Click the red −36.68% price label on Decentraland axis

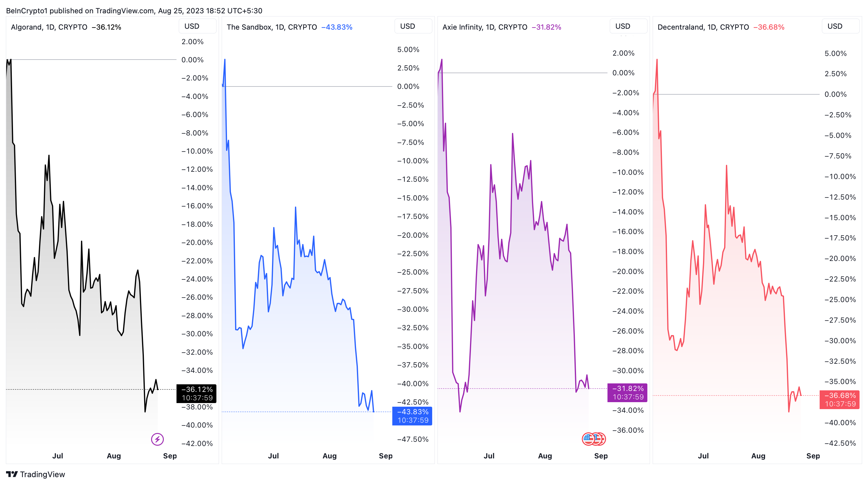point(839,399)
